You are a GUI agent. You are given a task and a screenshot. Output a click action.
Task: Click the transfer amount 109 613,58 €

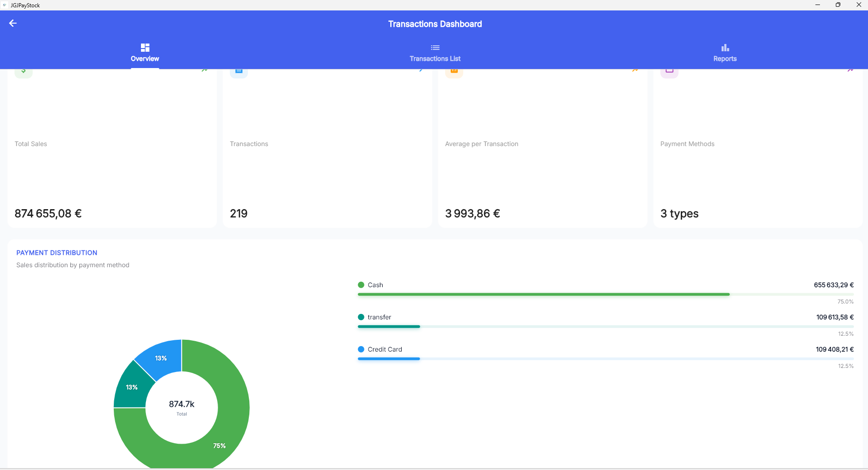(x=835, y=317)
